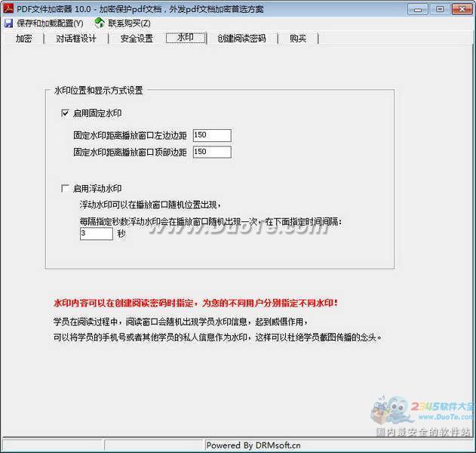Click the save icon beside 保存和加载配置
This screenshot has width=476, height=453.
[x=8, y=23]
